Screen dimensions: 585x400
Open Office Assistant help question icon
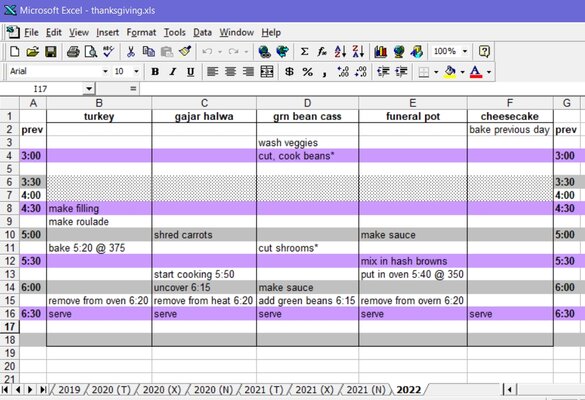[484, 51]
